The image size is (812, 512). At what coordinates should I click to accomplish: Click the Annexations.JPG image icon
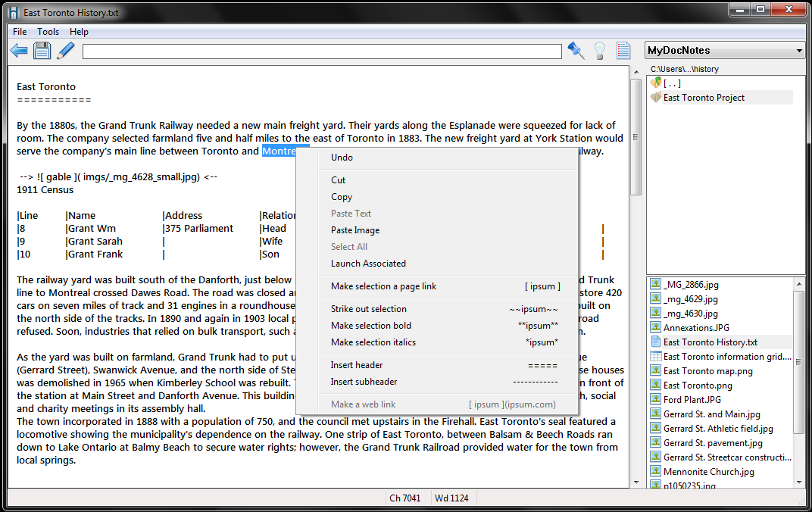tap(656, 327)
